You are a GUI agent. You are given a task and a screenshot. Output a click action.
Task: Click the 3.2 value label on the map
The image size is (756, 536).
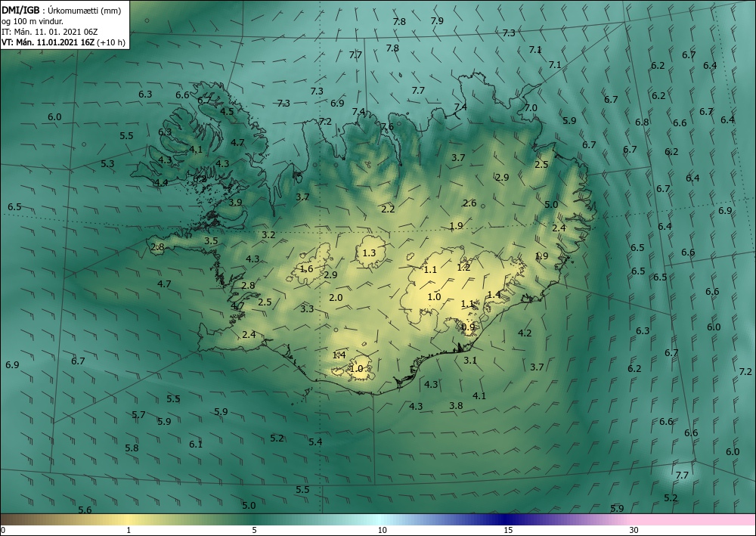[x=268, y=235]
